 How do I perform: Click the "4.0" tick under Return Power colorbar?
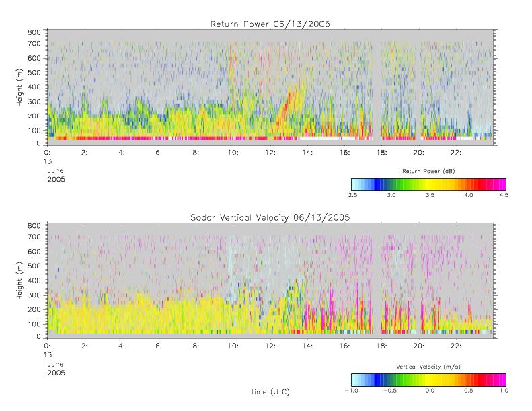point(469,195)
